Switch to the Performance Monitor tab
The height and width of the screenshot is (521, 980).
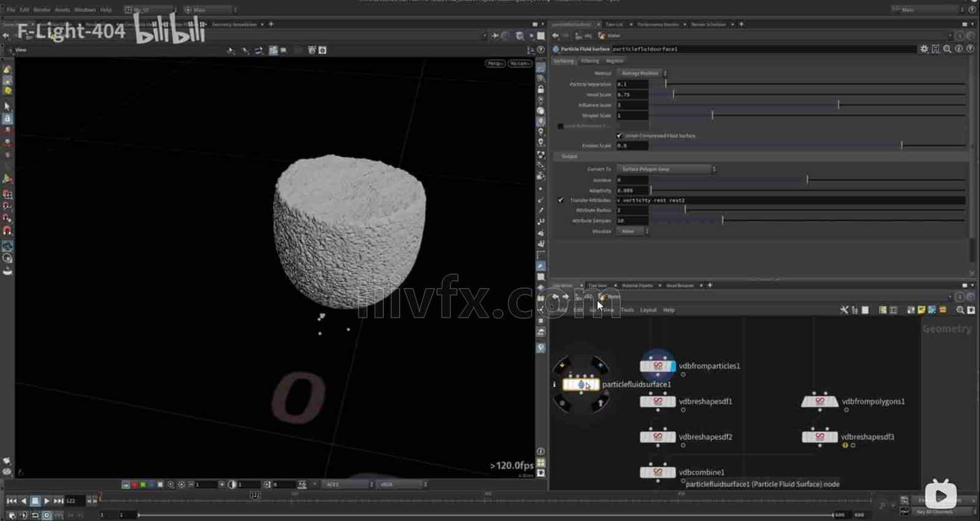[x=658, y=25]
